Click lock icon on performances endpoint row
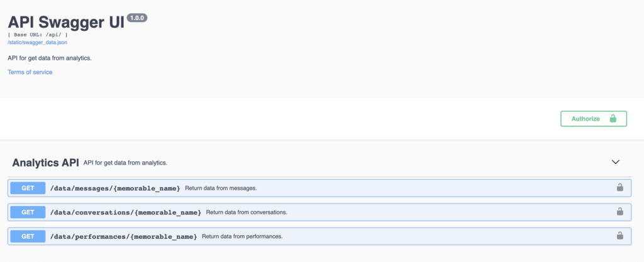The image size is (644, 262). pos(619,236)
